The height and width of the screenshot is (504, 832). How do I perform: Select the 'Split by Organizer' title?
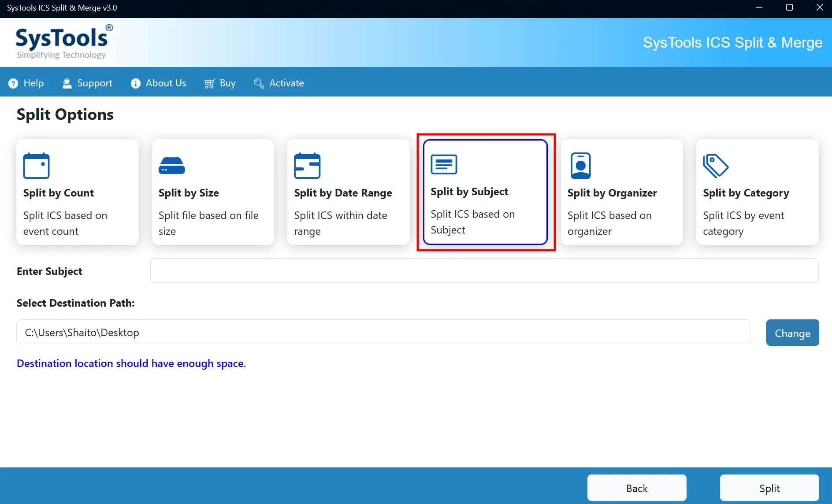(612, 193)
